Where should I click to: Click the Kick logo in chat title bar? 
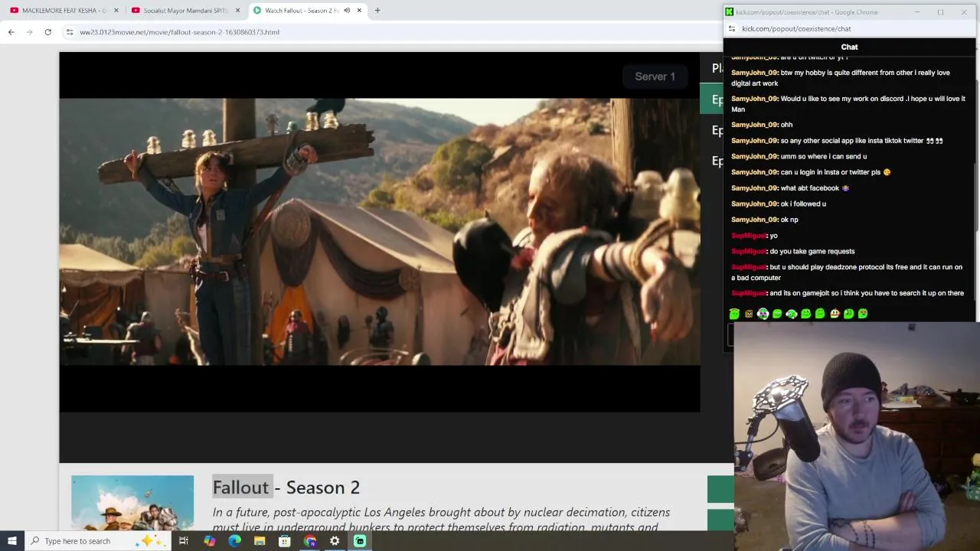pyautogui.click(x=729, y=12)
